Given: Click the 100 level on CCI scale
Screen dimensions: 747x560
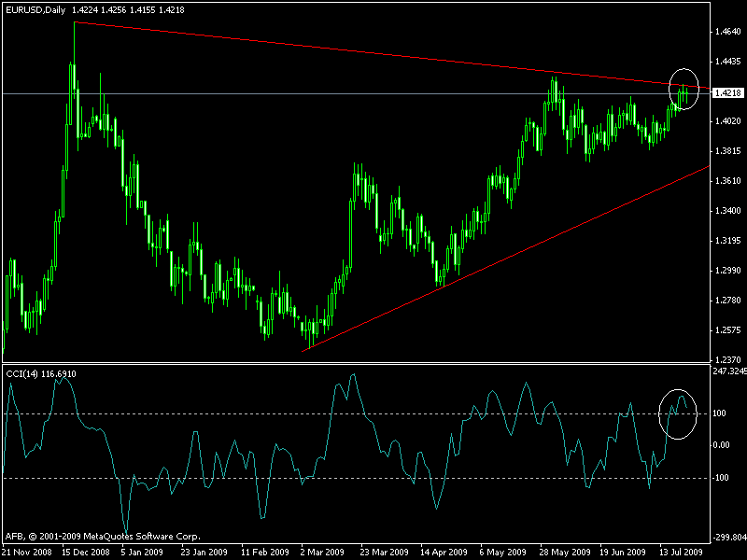Looking at the screenshot, I should 719,413.
